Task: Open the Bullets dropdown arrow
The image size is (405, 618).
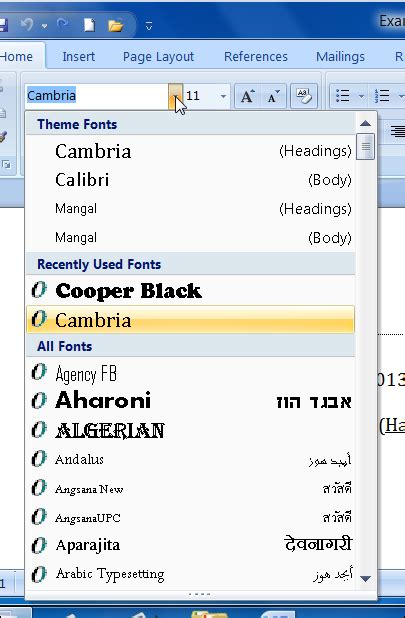Action: [361, 96]
